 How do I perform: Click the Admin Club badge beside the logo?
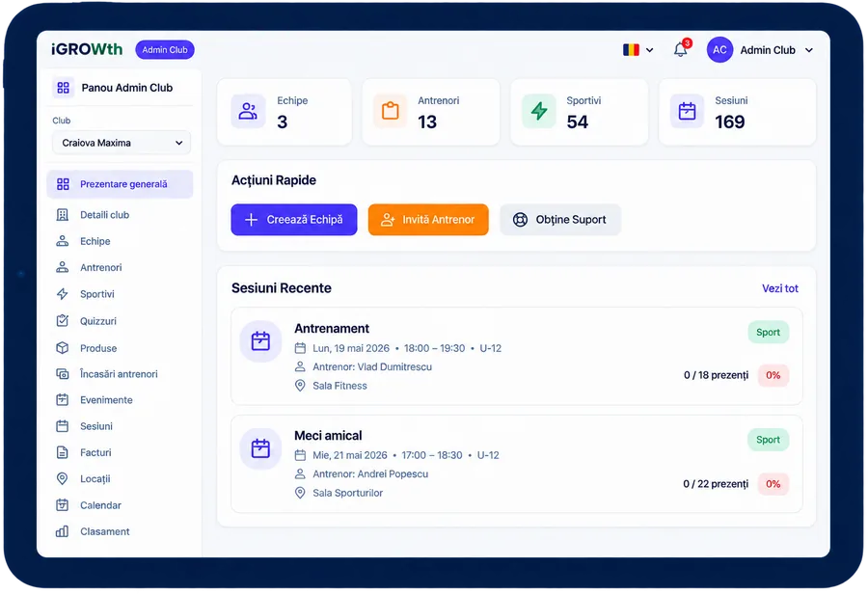[x=165, y=50]
